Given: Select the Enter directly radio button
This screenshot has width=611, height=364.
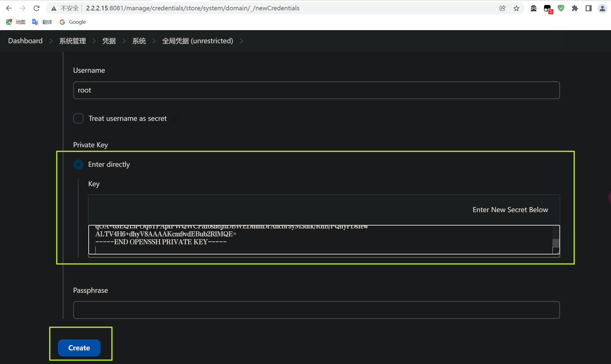Looking at the screenshot, I should (78, 165).
